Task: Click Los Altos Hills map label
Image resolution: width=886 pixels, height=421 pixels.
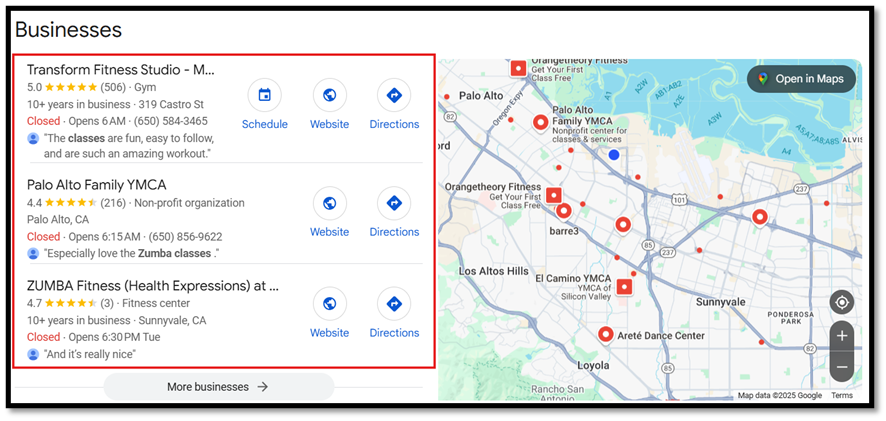Action: (494, 271)
